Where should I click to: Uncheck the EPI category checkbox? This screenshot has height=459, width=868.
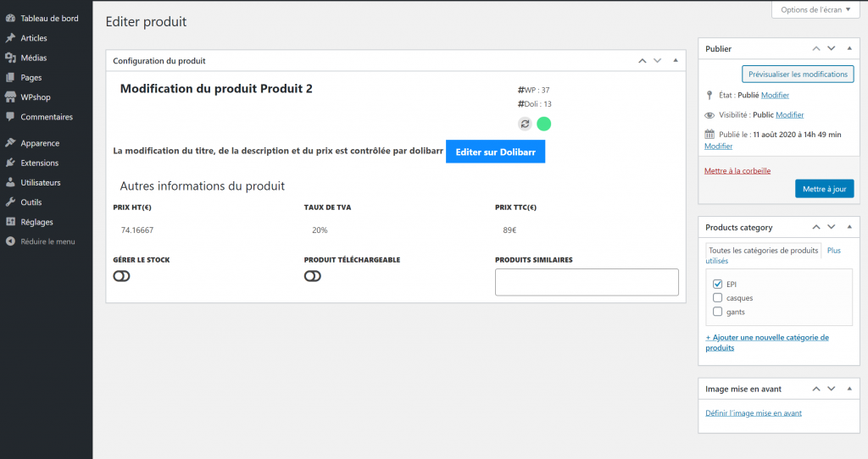tap(717, 284)
